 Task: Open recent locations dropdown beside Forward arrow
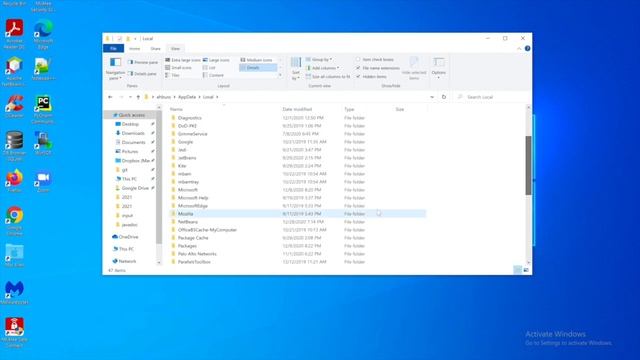130,97
